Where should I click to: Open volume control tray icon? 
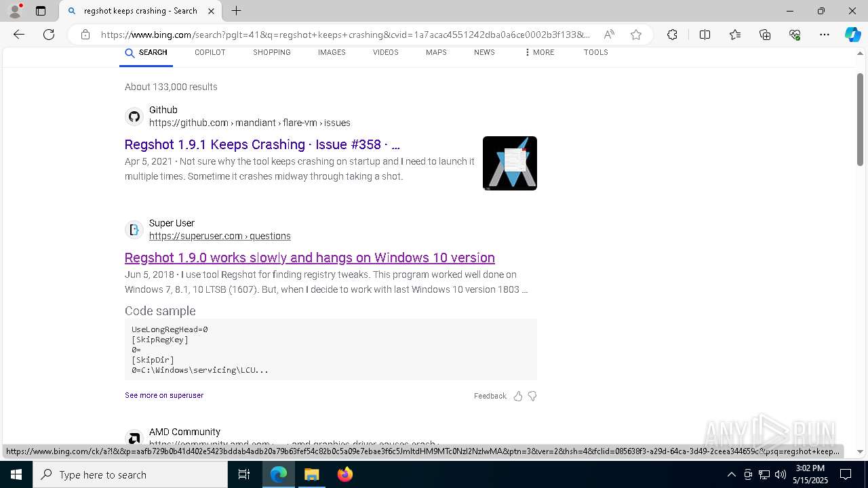click(781, 474)
